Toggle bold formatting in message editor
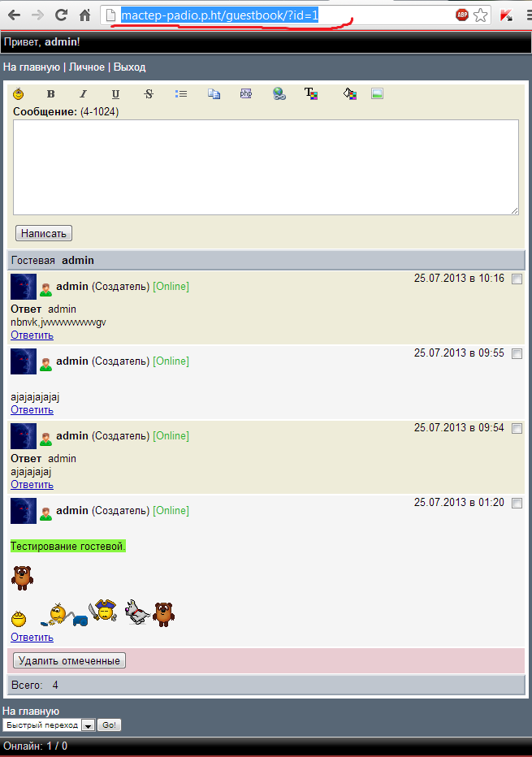532x757 pixels. (50, 93)
